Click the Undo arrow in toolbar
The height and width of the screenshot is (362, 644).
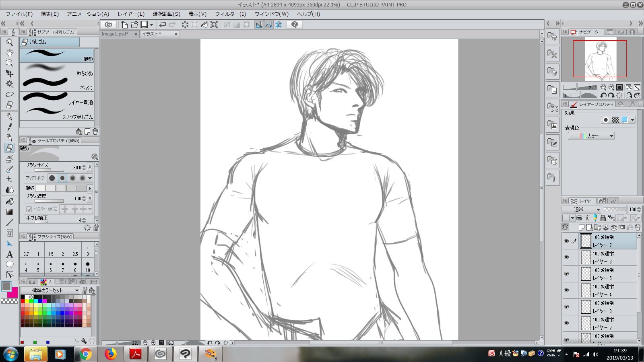[x=163, y=25]
